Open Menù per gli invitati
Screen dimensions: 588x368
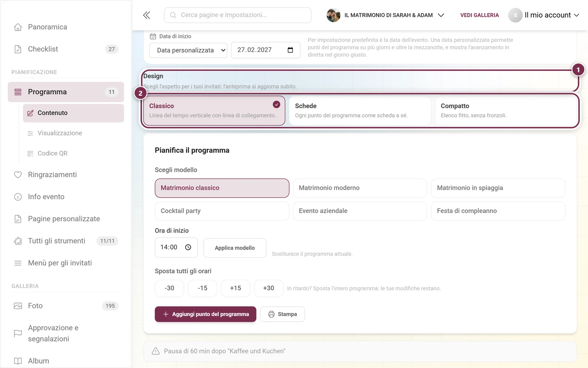point(66,263)
